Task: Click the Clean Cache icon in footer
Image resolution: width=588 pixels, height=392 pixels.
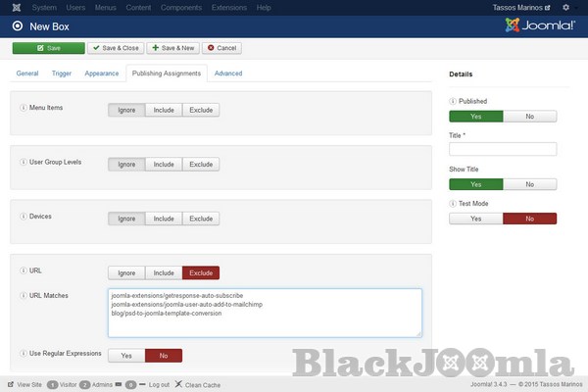Action: pos(178,384)
